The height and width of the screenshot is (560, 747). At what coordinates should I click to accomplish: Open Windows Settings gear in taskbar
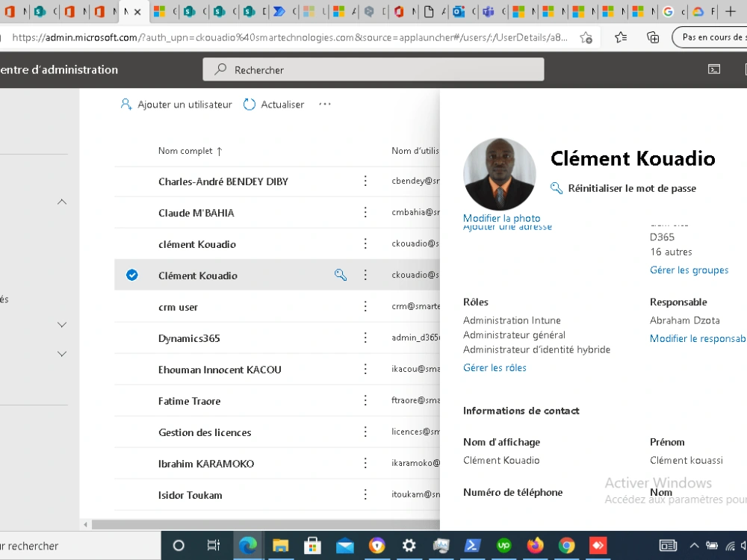(409, 545)
